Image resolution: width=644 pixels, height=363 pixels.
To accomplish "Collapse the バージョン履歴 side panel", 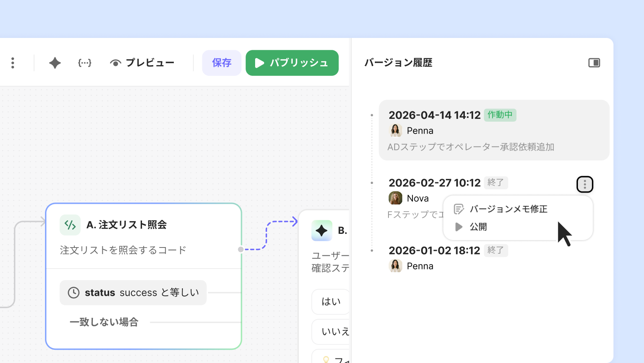I will tap(594, 63).
